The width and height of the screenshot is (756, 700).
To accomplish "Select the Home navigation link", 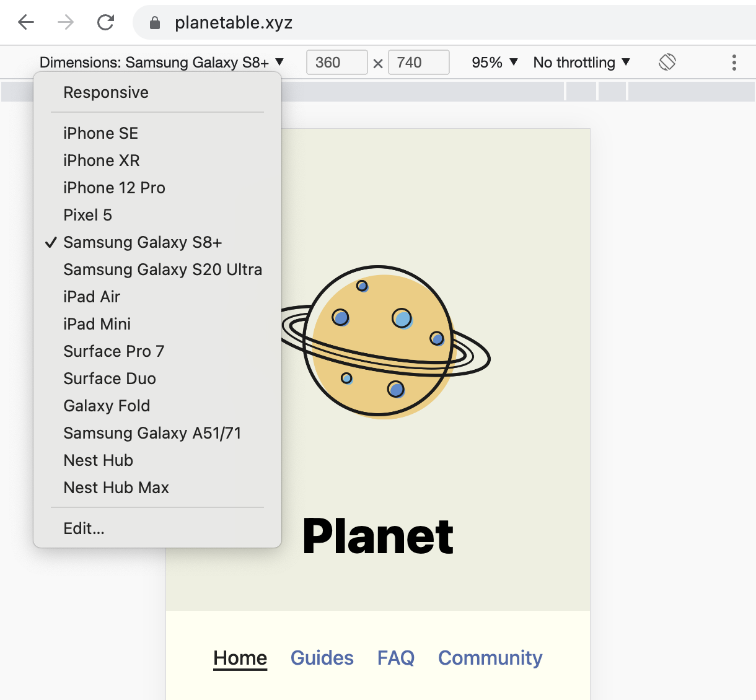I will point(240,658).
